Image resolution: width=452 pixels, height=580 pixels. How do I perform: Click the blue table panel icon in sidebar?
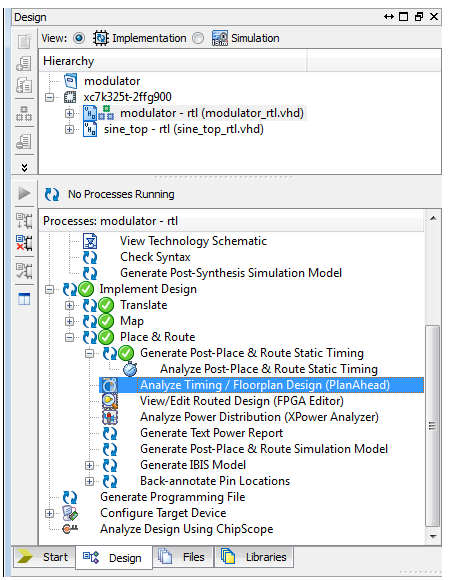[x=24, y=299]
